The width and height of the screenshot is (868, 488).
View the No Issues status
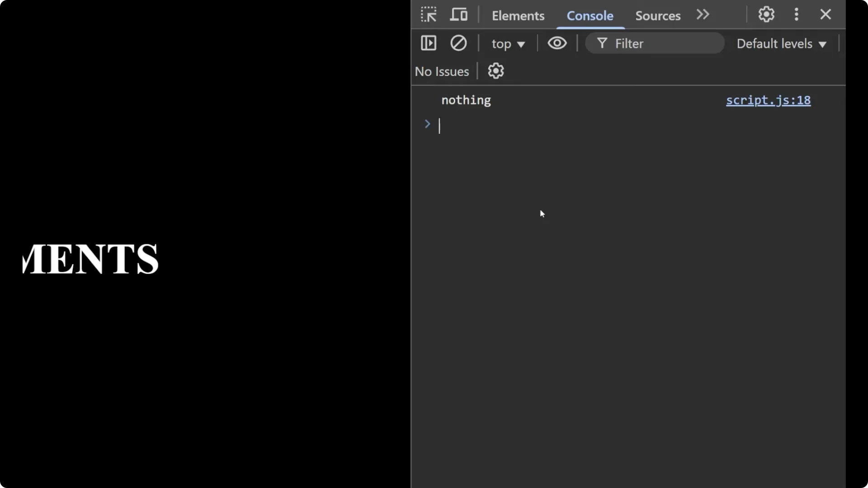pyautogui.click(x=442, y=71)
